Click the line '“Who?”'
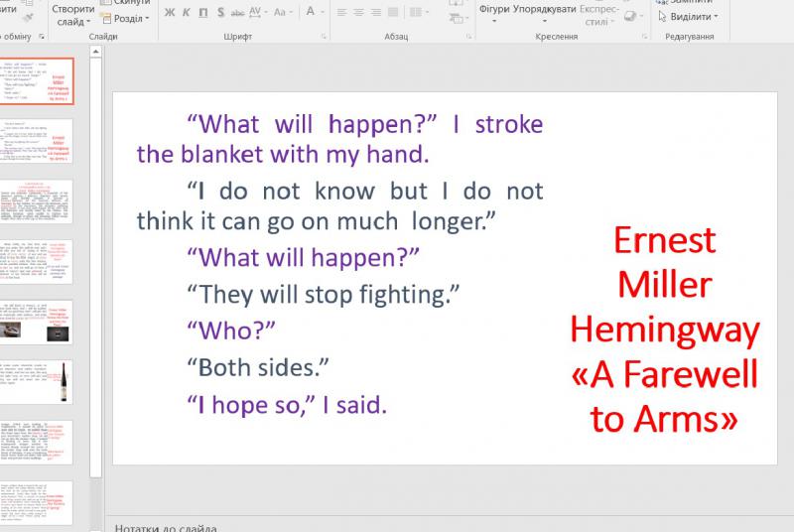The image size is (794, 532). click(231, 332)
